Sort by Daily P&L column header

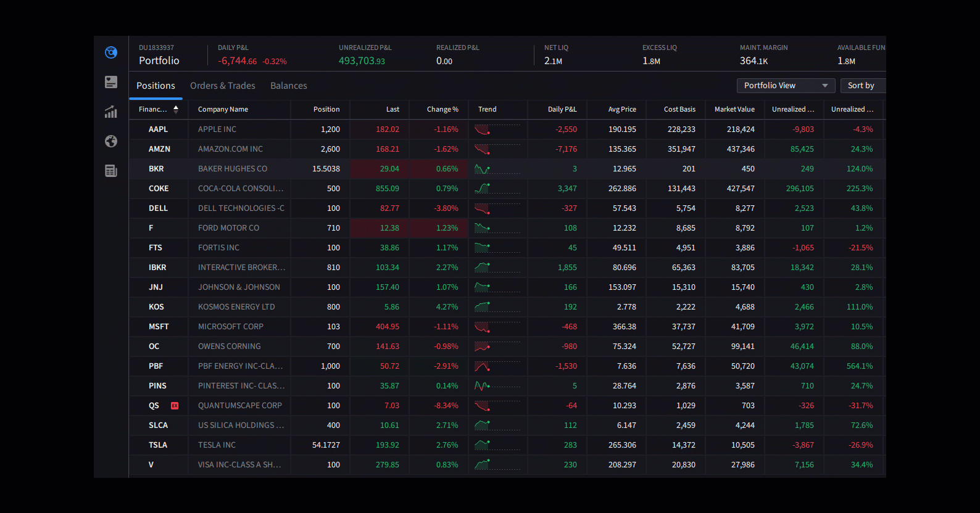(x=562, y=109)
